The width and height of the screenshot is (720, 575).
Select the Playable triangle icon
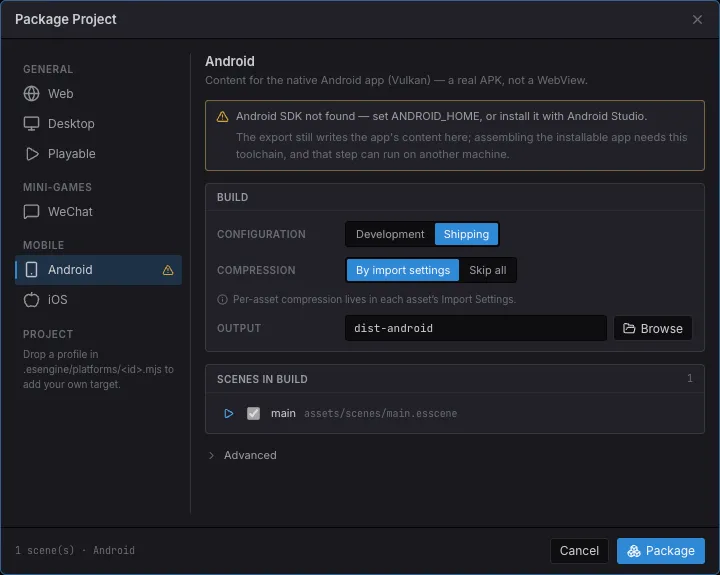[31, 154]
